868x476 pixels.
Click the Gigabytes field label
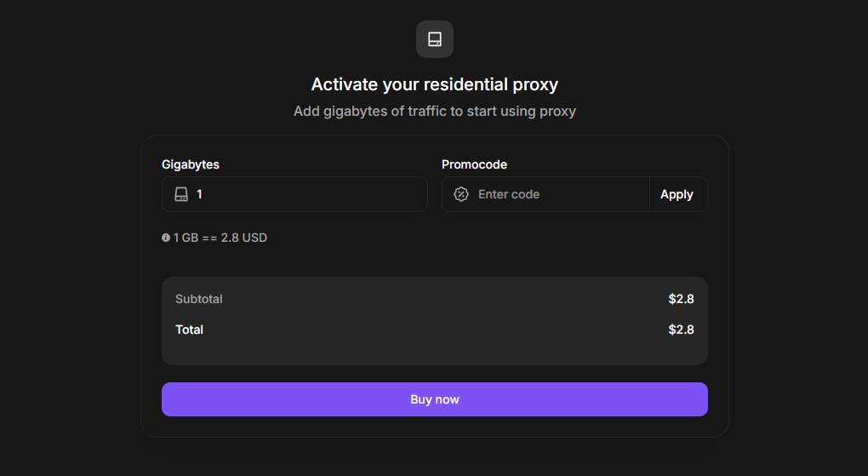pyautogui.click(x=191, y=164)
